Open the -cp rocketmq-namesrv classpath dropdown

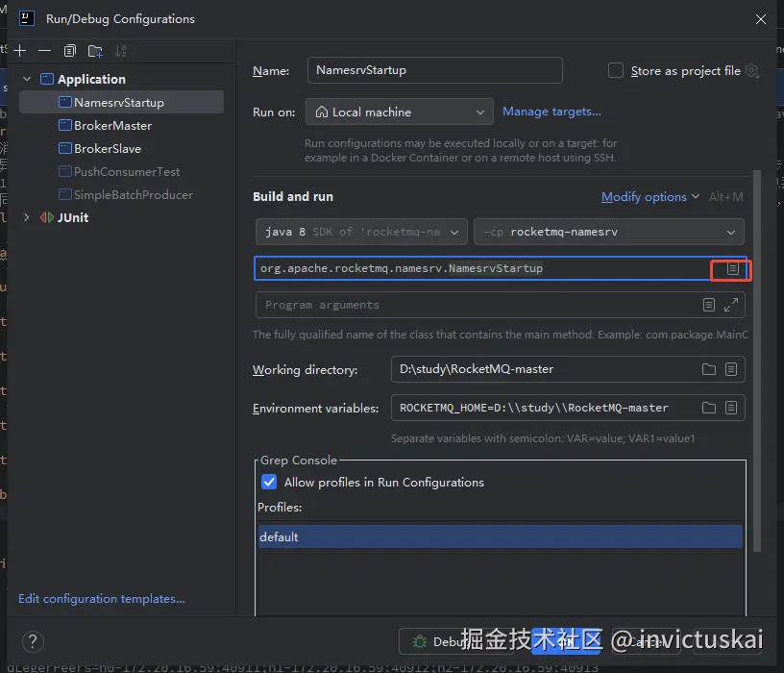point(608,232)
